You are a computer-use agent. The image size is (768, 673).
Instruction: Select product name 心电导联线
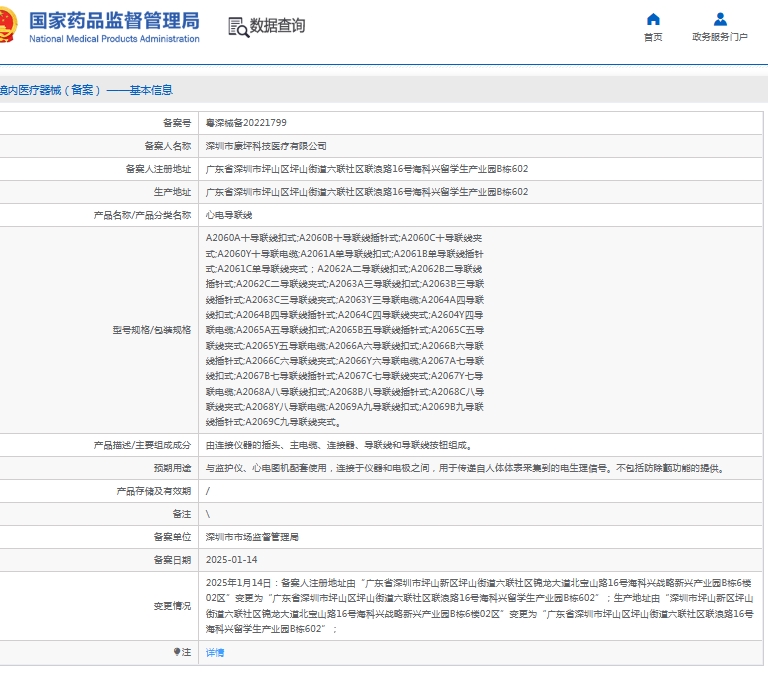[x=229, y=215]
